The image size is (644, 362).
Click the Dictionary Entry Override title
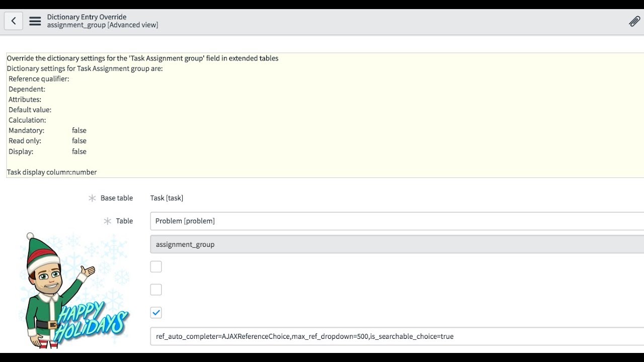87,17
